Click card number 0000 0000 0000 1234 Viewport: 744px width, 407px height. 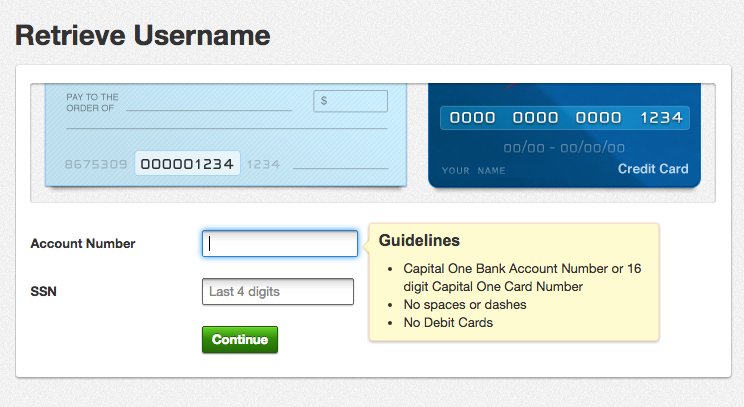(565, 118)
